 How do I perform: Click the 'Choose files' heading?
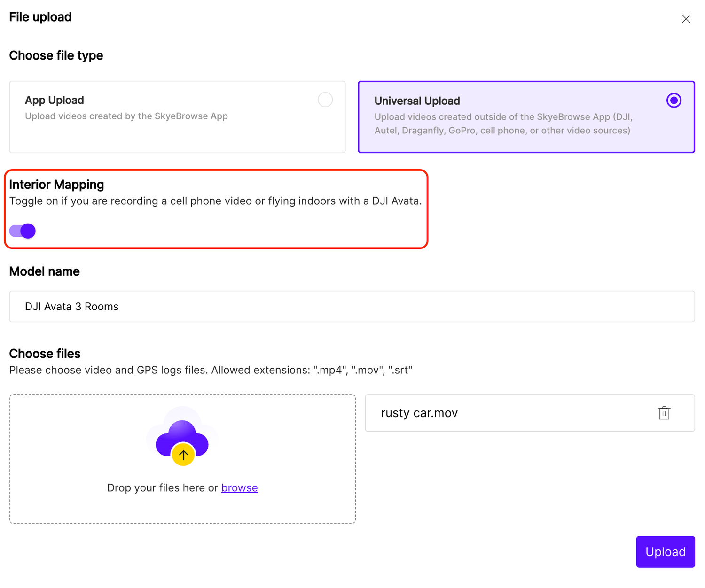coord(45,354)
